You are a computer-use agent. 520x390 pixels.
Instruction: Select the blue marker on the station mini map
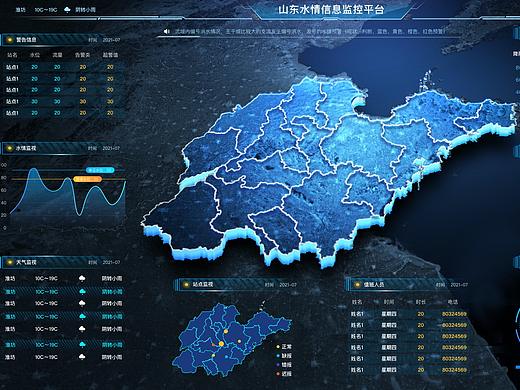(227, 357)
